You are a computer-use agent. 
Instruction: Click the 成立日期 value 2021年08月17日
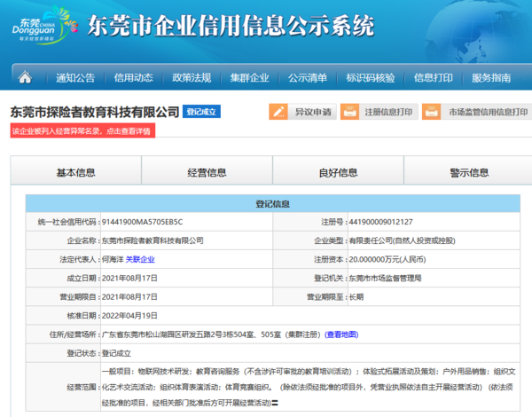(x=129, y=278)
